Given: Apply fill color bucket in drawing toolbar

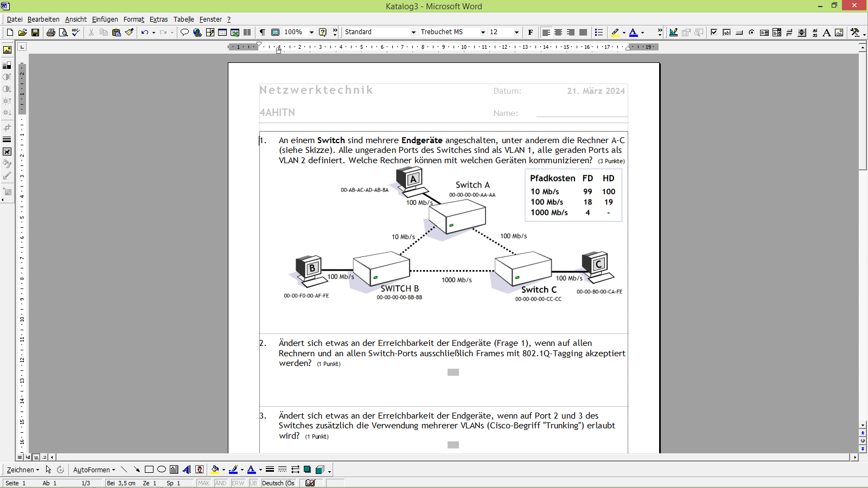Looking at the screenshot, I should [x=215, y=470].
